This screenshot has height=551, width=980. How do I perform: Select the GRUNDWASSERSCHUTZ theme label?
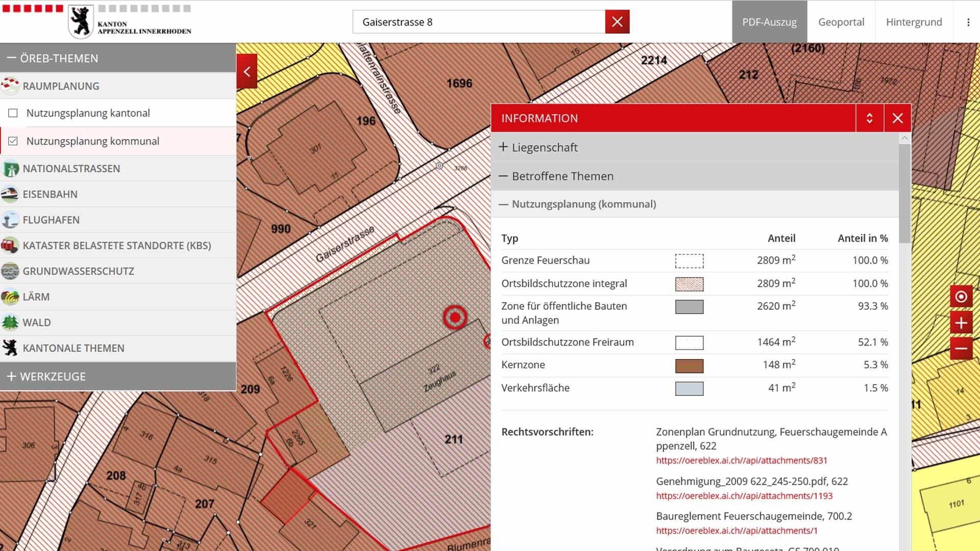[x=78, y=271]
